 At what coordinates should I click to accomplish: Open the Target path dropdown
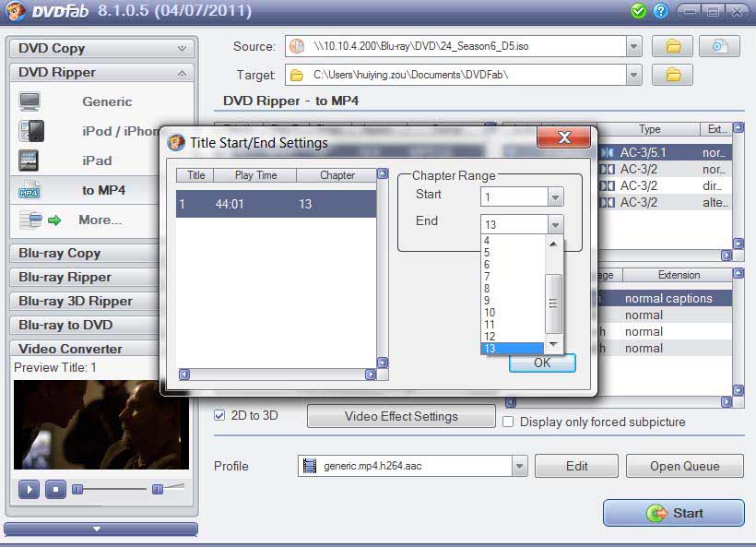click(633, 75)
